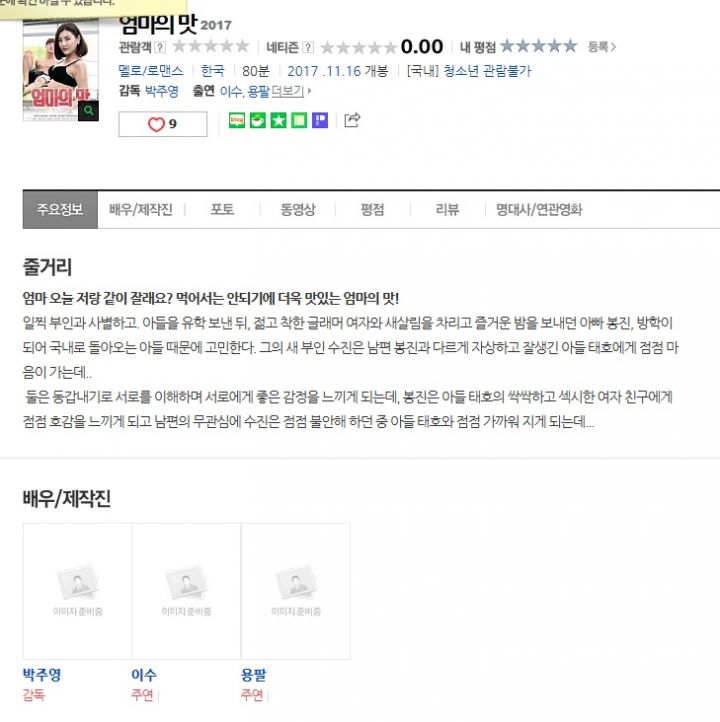Set my rating using 내 평점 stars

[x=539, y=46]
